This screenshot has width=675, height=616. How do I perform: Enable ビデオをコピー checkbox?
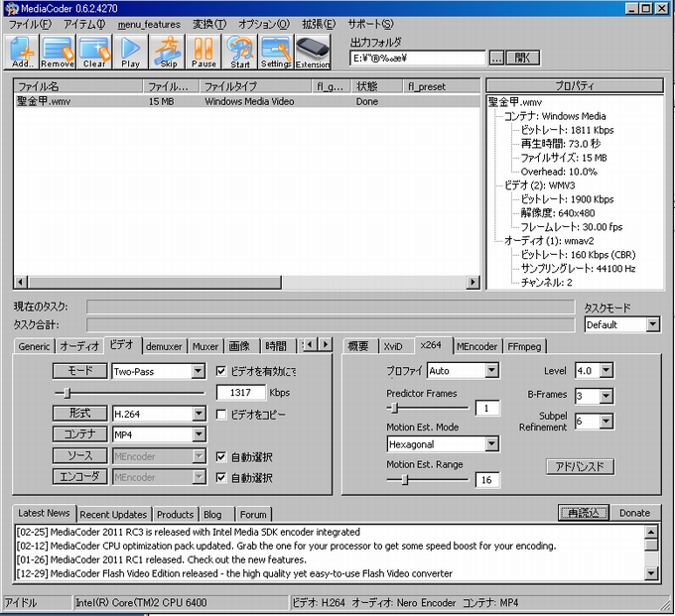pyautogui.click(x=220, y=415)
